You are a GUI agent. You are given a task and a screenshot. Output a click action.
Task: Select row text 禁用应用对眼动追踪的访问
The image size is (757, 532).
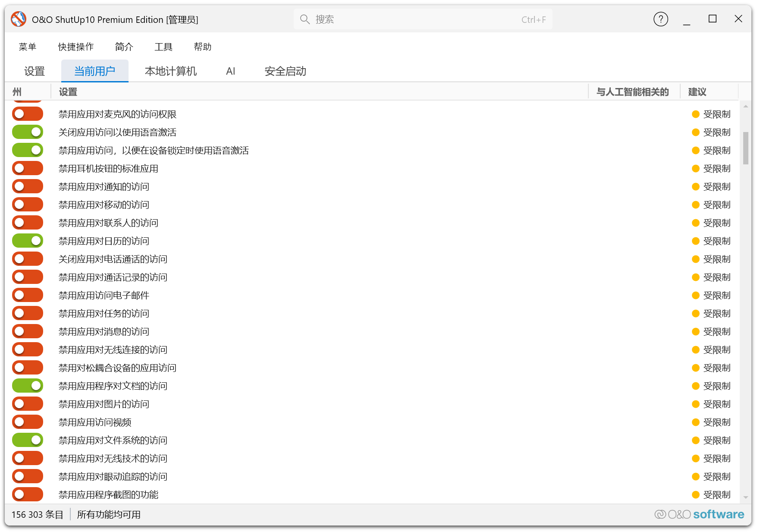[x=113, y=477]
